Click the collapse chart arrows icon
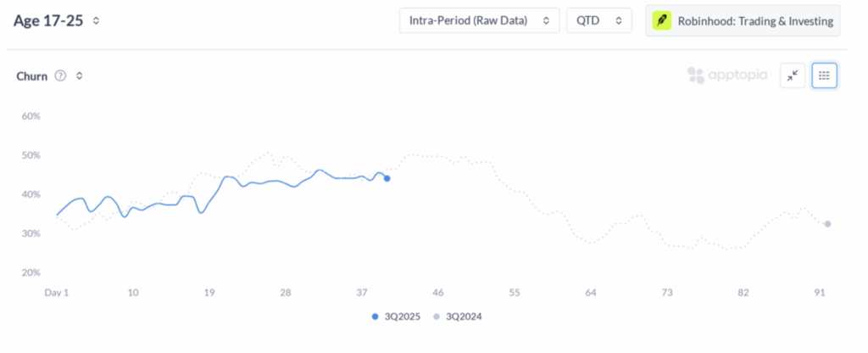868x353 pixels. point(793,76)
